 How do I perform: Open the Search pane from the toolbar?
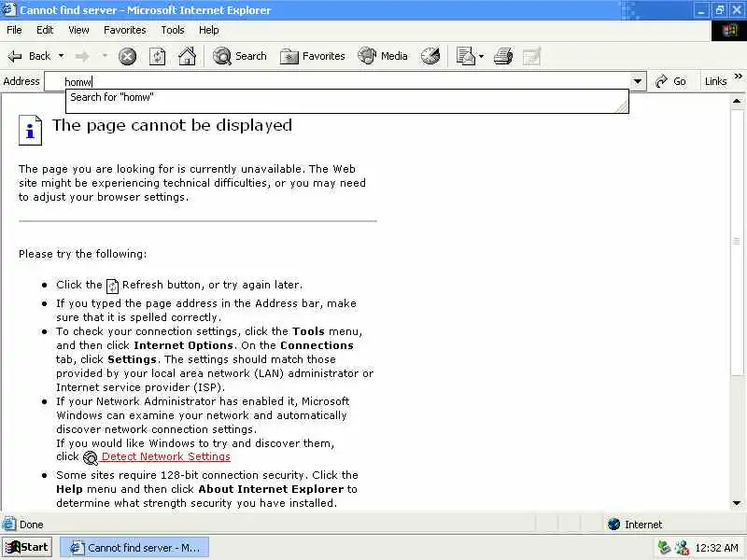[240, 56]
